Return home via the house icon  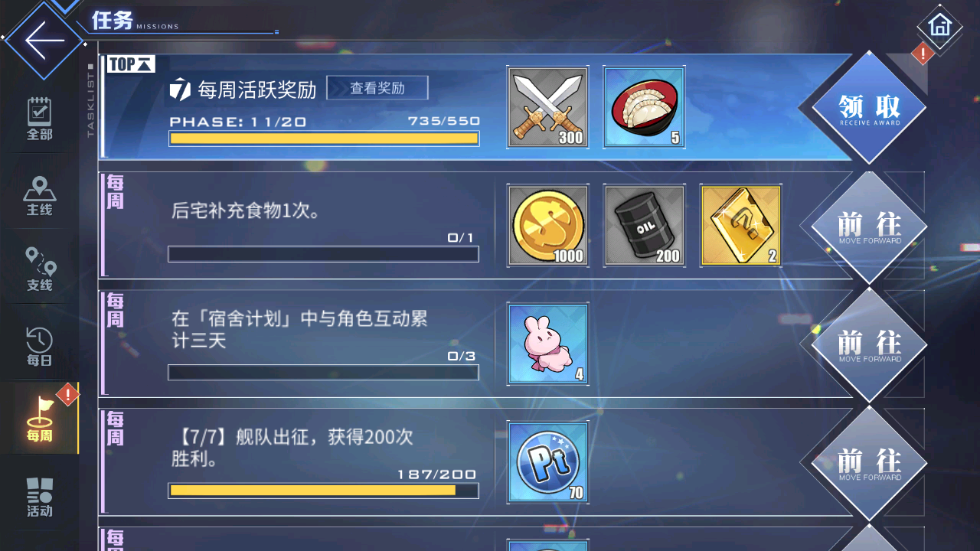coord(939,25)
